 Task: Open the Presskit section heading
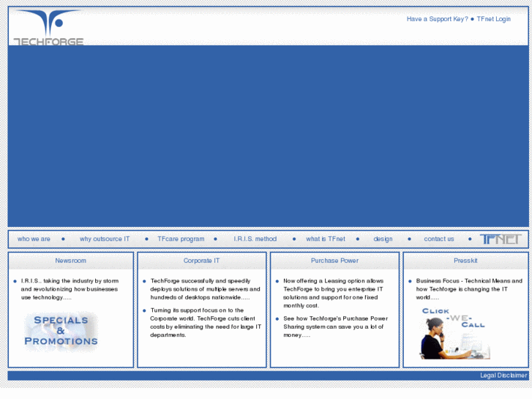pyautogui.click(x=465, y=261)
